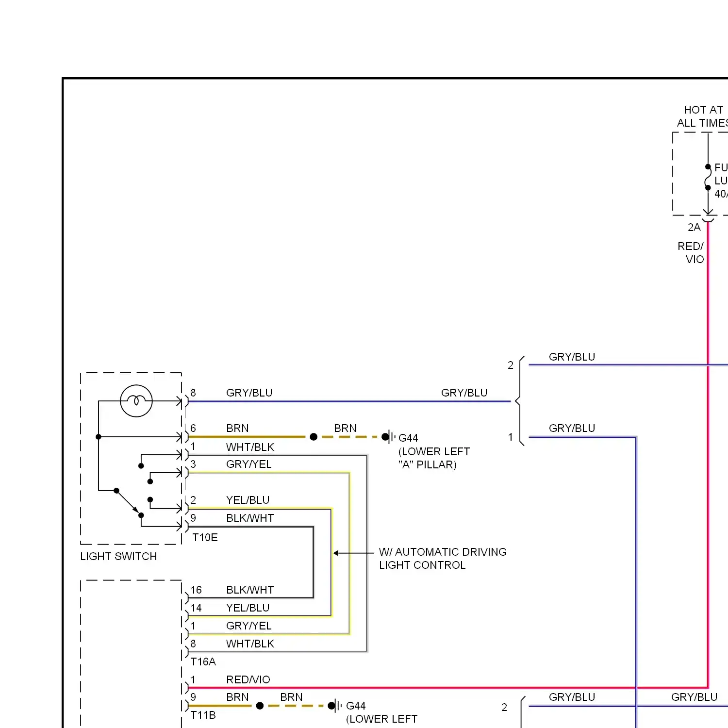Click the YEL/BLU label at T10E pin 2

click(x=248, y=500)
